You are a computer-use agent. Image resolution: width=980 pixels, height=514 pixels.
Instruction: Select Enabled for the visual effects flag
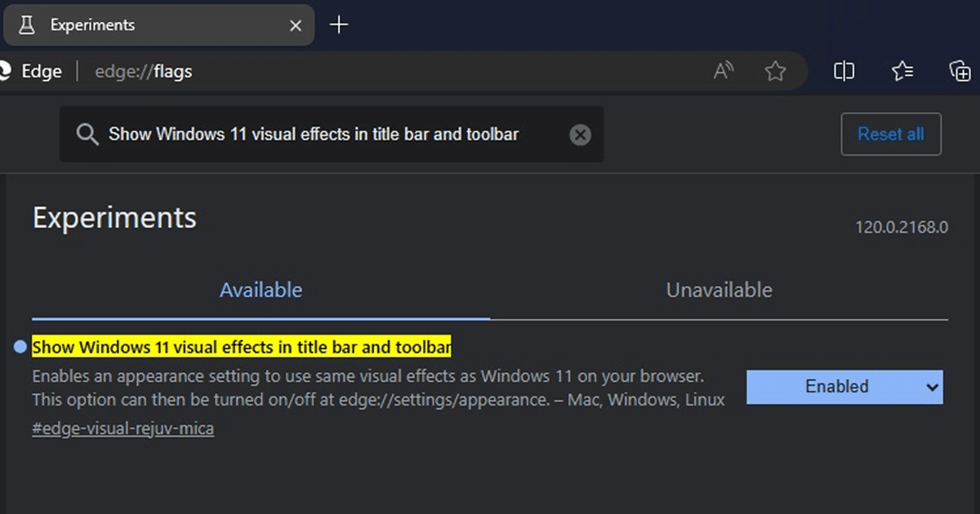pyautogui.click(x=844, y=387)
